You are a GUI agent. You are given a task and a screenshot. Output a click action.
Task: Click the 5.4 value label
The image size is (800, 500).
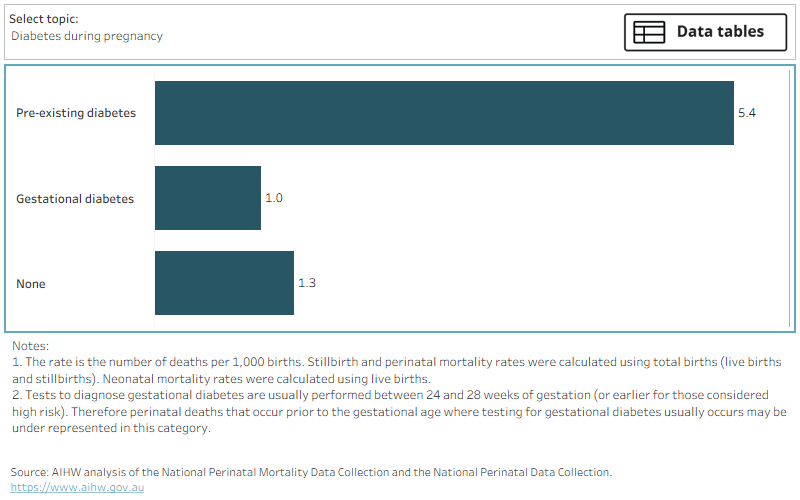(747, 113)
